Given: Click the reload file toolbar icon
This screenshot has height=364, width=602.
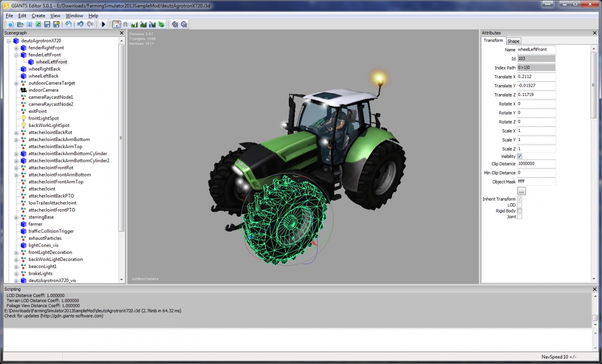Looking at the screenshot, I should (38, 24).
